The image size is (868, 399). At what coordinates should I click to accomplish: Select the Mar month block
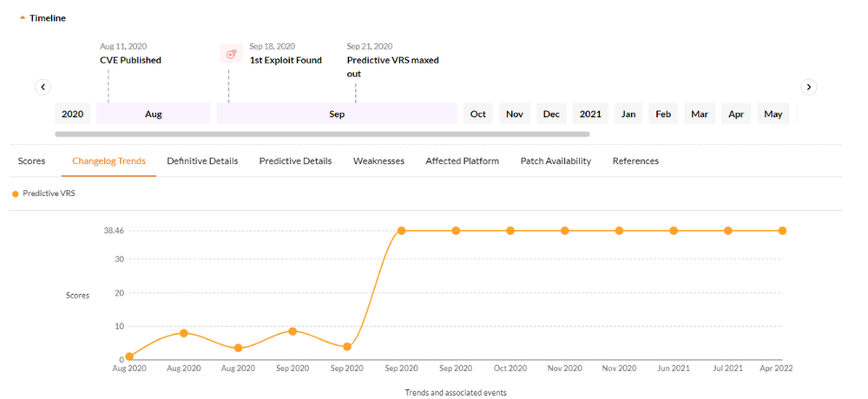tap(700, 114)
